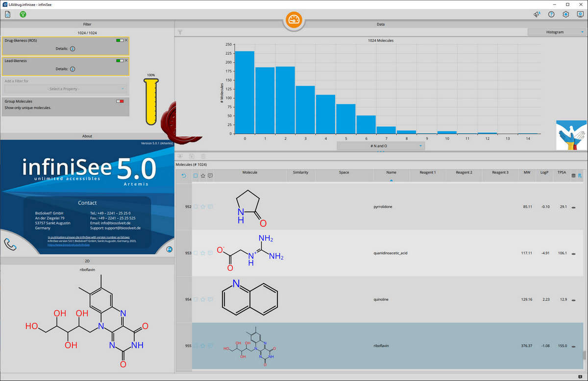Check the box for row 953

pyautogui.click(x=196, y=253)
